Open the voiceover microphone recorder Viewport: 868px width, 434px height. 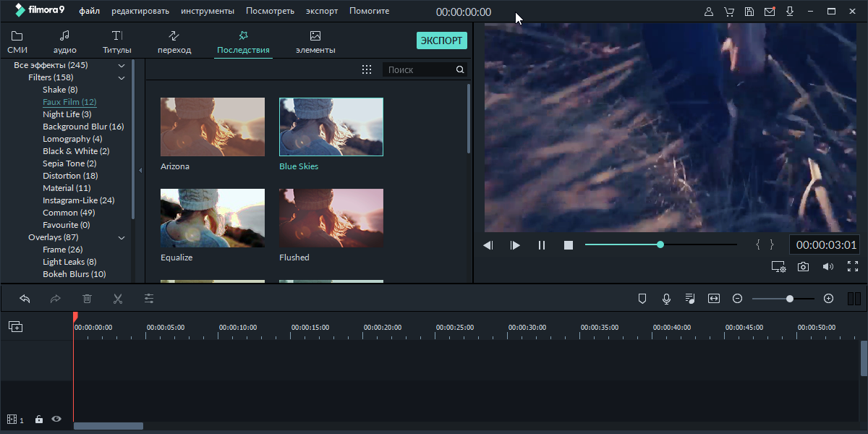coord(666,299)
